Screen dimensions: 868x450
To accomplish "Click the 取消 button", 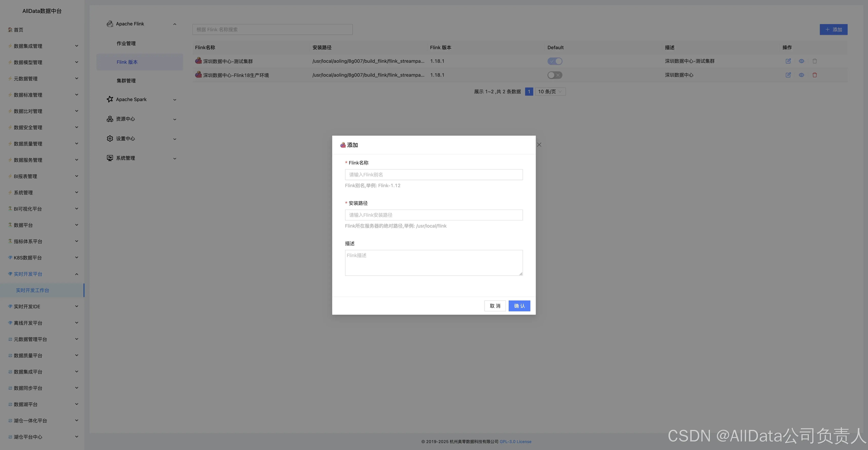I will pyautogui.click(x=495, y=306).
